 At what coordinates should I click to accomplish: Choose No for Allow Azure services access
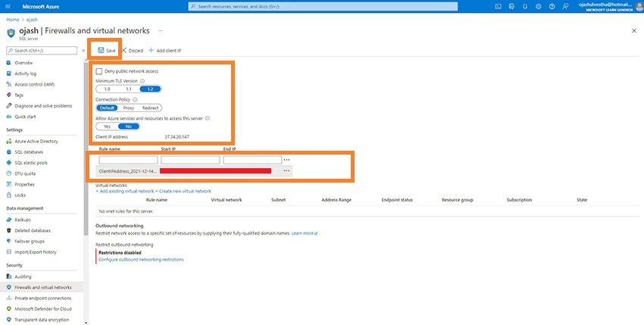click(x=129, y=127)
